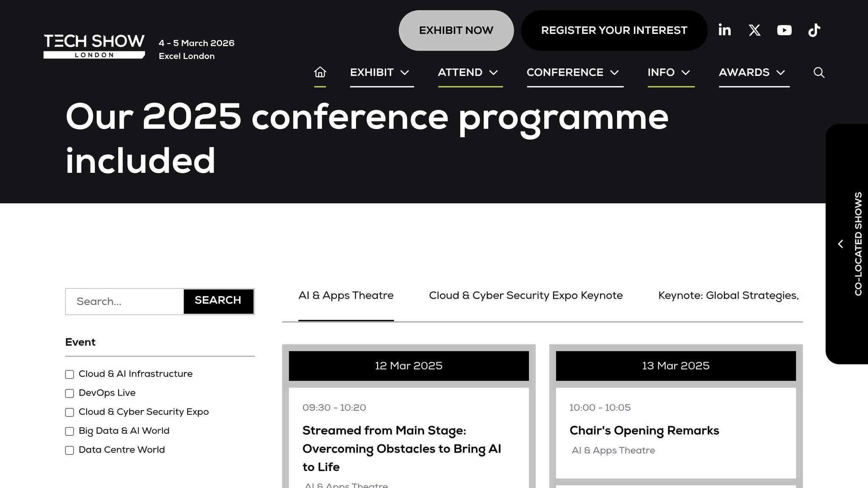868x488 pixels.
Task: Open the TikTok profile
Action: (x=814, y=30)
